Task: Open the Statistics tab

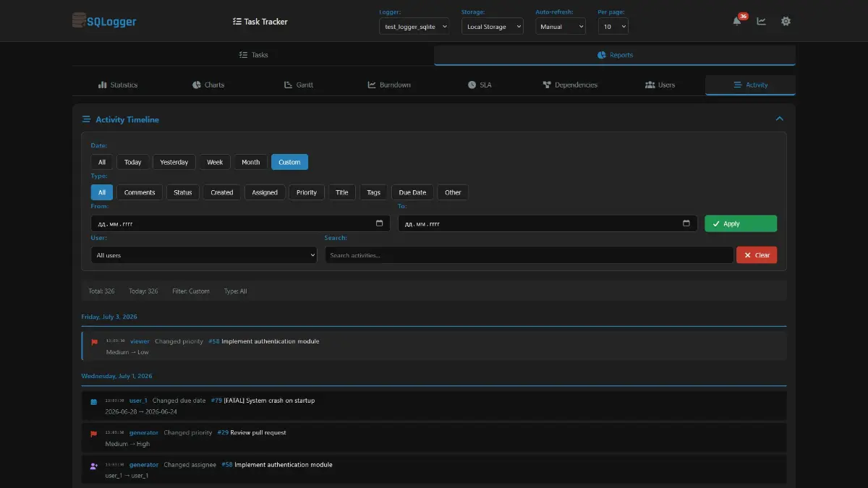Action: (117, 85)
